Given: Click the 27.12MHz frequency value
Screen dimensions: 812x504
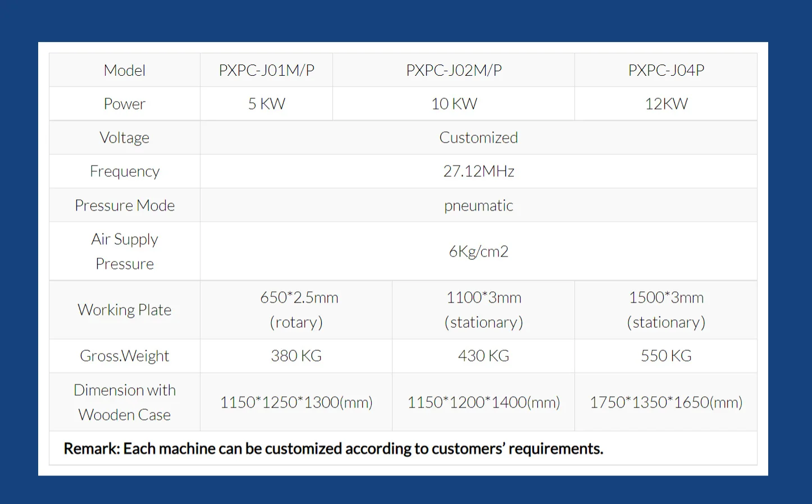Looking at the screenshot, I should 478,171.
